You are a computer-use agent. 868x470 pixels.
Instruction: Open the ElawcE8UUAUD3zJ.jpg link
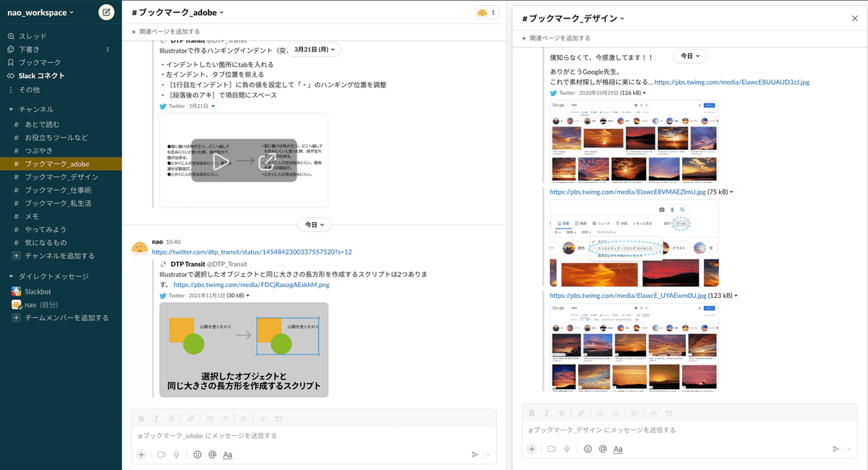tap(733, 82)
